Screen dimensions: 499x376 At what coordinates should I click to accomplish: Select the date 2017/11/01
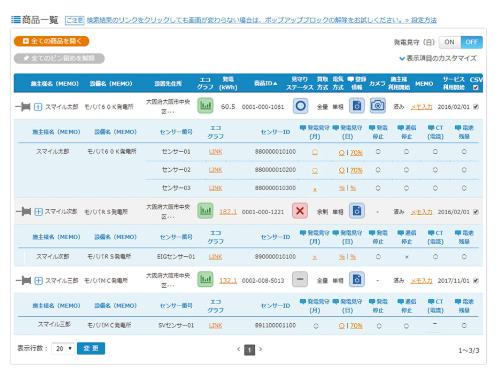tap(453, 281)
